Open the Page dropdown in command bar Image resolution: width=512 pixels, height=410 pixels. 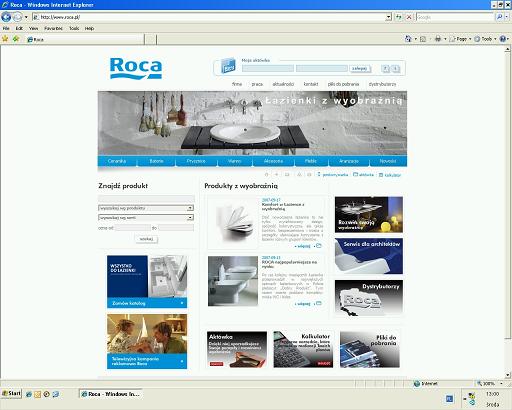coord(460,39)
